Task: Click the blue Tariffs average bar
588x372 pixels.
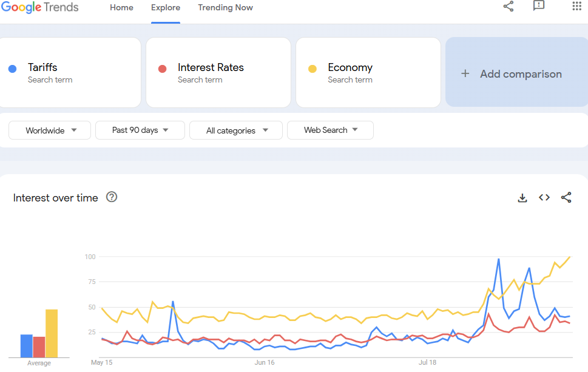Action: tap(26, 346)
